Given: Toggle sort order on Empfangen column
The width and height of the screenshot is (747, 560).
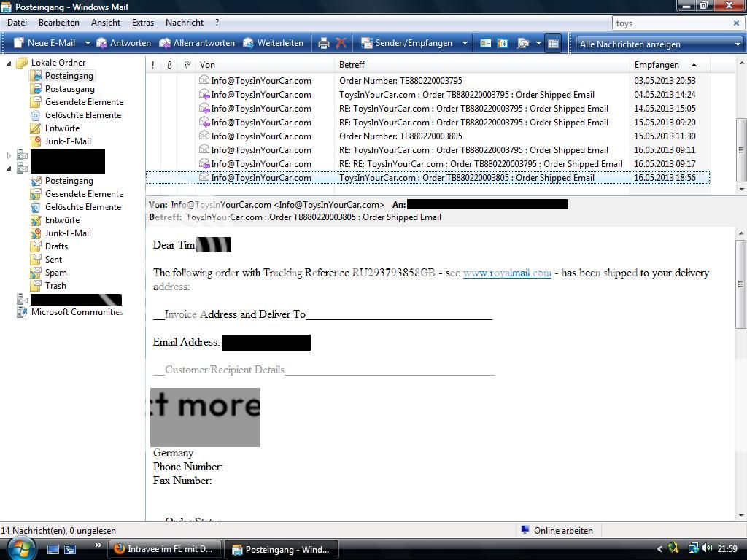Looking at the screenshot, I should click(x=664, y=65).
